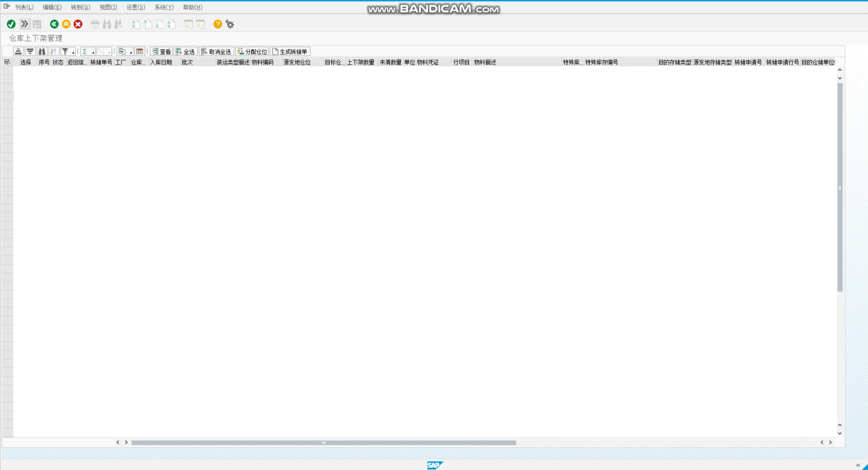Open the 列表(L) menu
The width and height of the screenshot is (868, 470).
click(x=24, y=7)
